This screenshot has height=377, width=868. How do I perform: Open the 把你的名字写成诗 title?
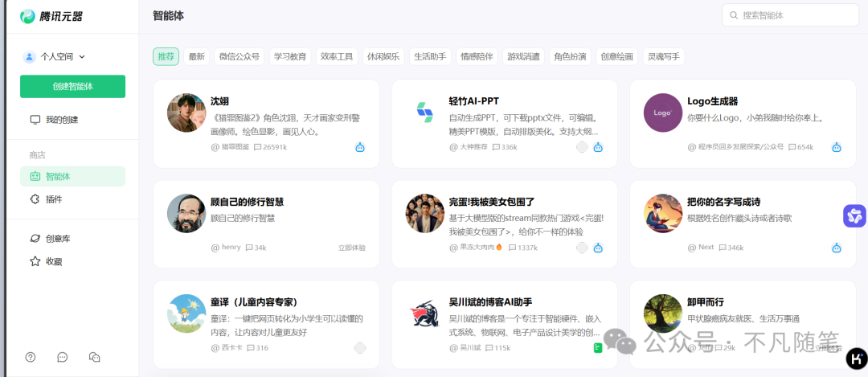723,202
